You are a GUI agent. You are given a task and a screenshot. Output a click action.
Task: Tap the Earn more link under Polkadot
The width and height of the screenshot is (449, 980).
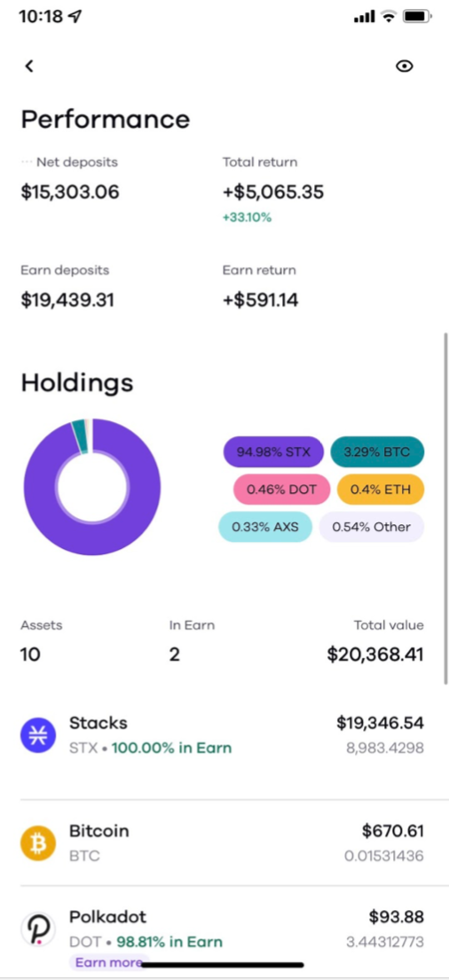[108, 962]
